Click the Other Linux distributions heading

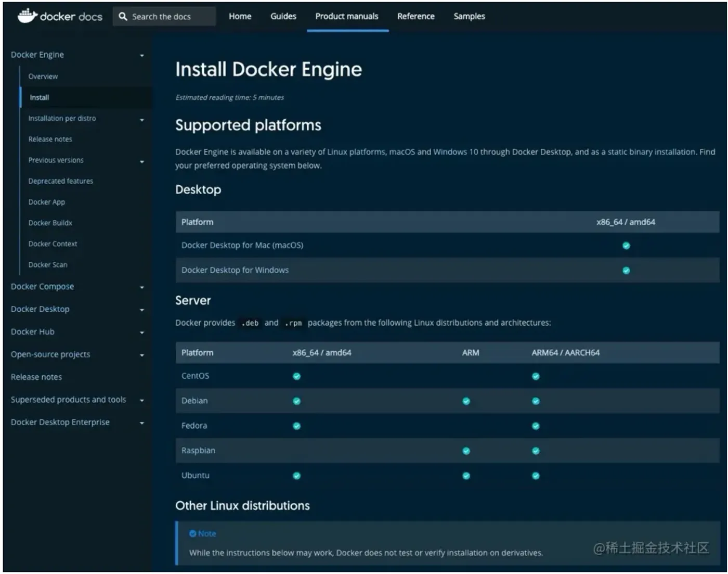[242, 506]
